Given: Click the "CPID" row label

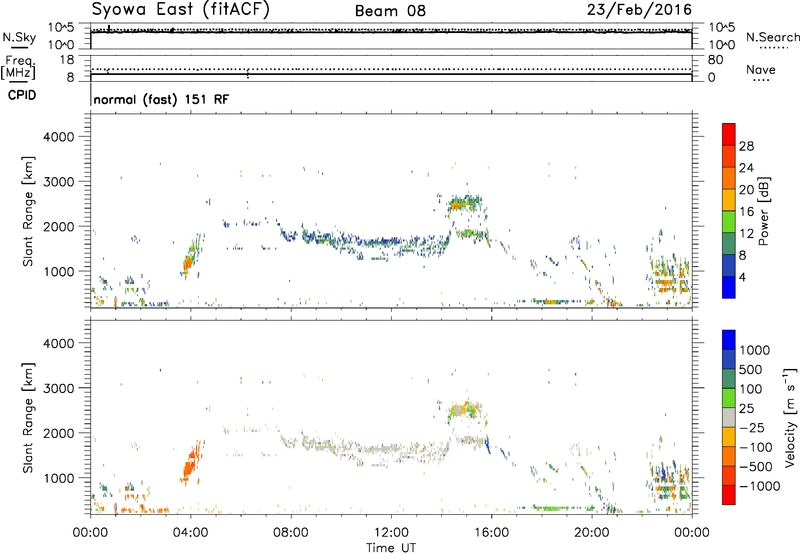Looking at the screenshot, I should point(22,95).
